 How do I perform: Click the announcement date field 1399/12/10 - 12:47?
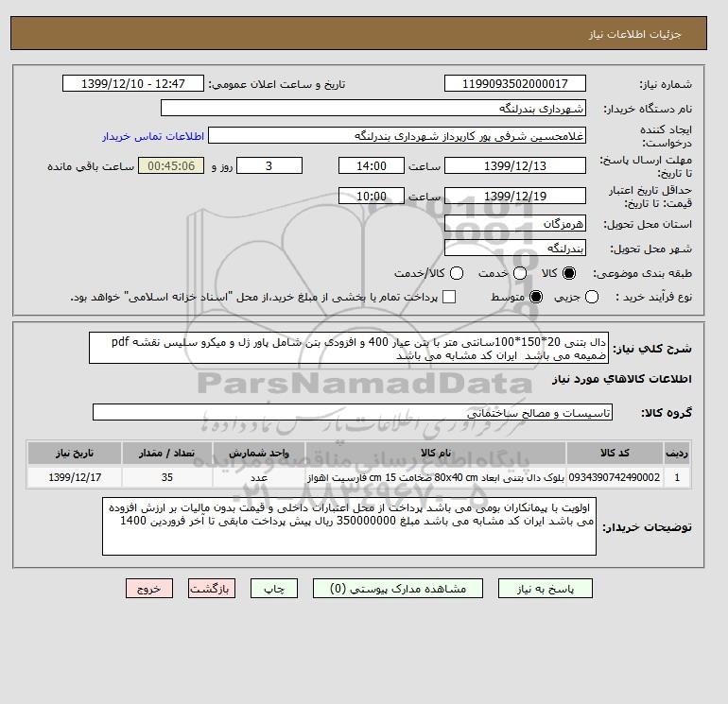tap(133, 83)
